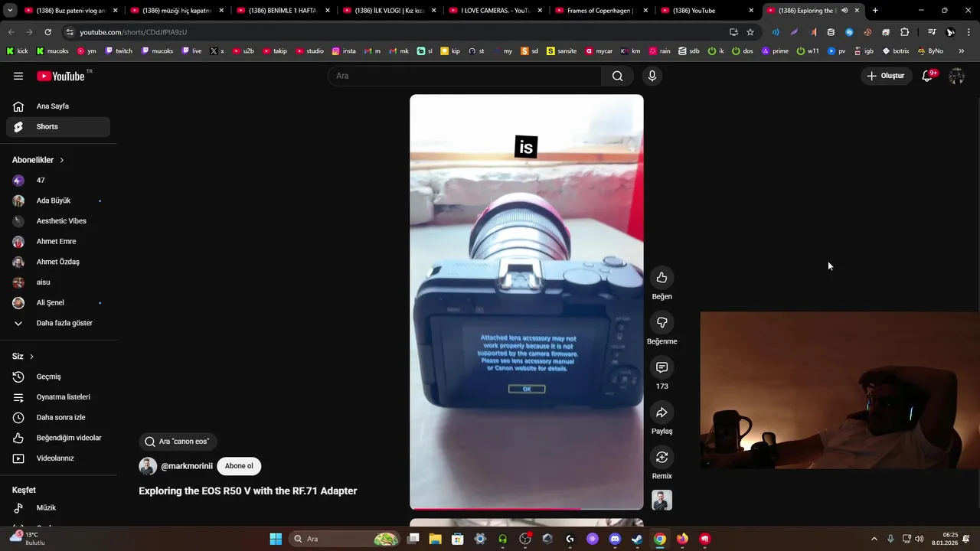Open Windows Start menu

click(276, 539)
